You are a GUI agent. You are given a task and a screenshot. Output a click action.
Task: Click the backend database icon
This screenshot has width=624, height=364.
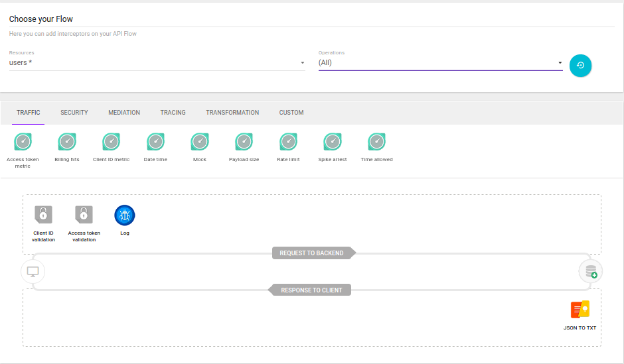pos(591,271)
